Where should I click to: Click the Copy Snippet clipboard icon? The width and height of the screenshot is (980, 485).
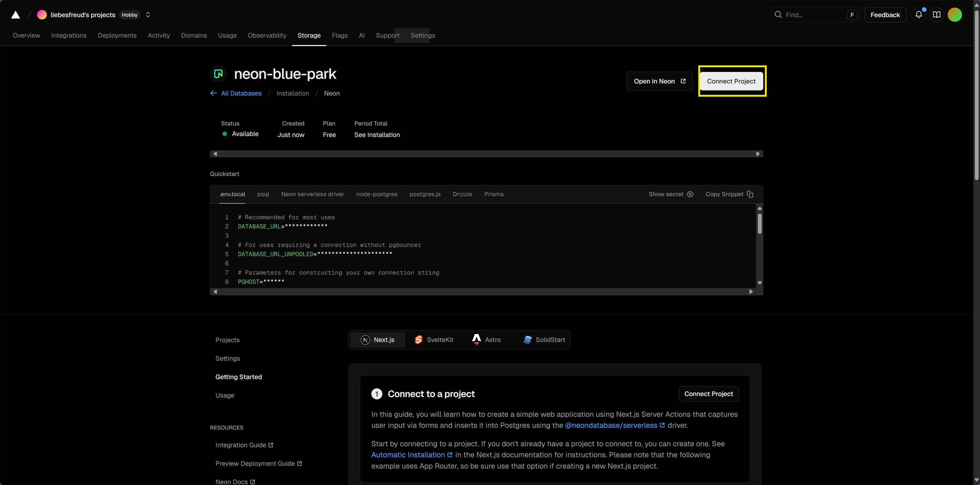click(x=750, y=194)
